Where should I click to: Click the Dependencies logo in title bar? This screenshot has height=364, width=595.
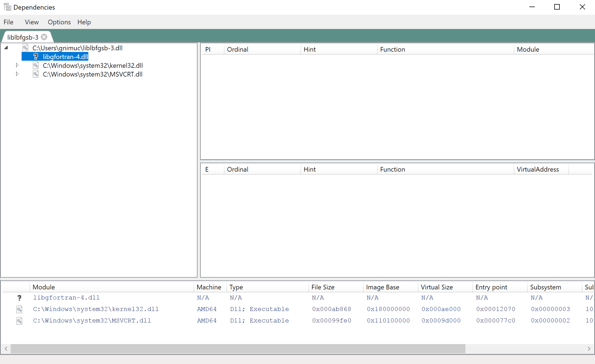click(7, 7)
